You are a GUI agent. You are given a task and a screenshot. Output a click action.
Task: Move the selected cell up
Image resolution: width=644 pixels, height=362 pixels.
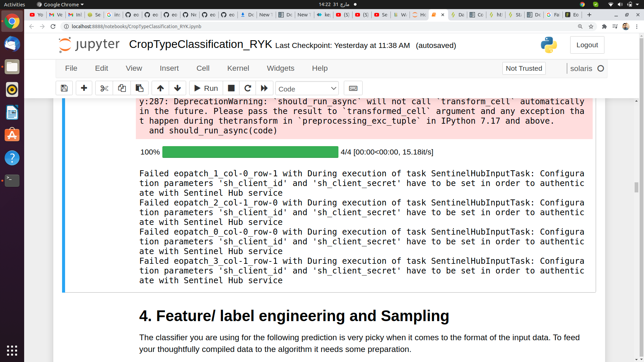pyautogui.click(x=160, y=88)
